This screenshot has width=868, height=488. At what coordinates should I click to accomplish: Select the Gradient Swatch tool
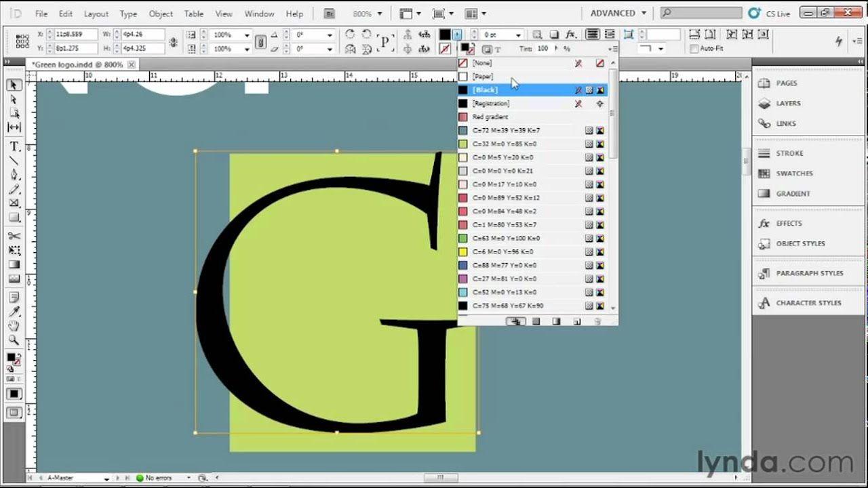14,264
